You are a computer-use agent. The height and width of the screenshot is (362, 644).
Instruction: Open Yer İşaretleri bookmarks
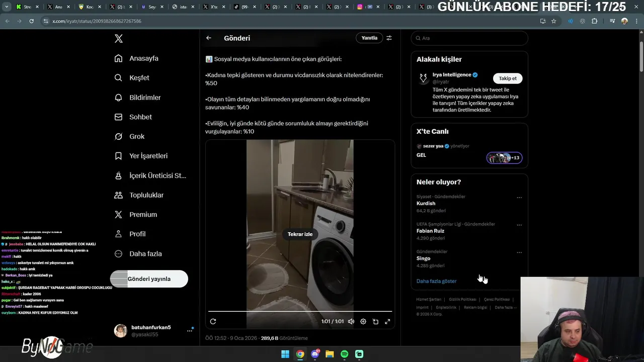click(x=141, y=156)
